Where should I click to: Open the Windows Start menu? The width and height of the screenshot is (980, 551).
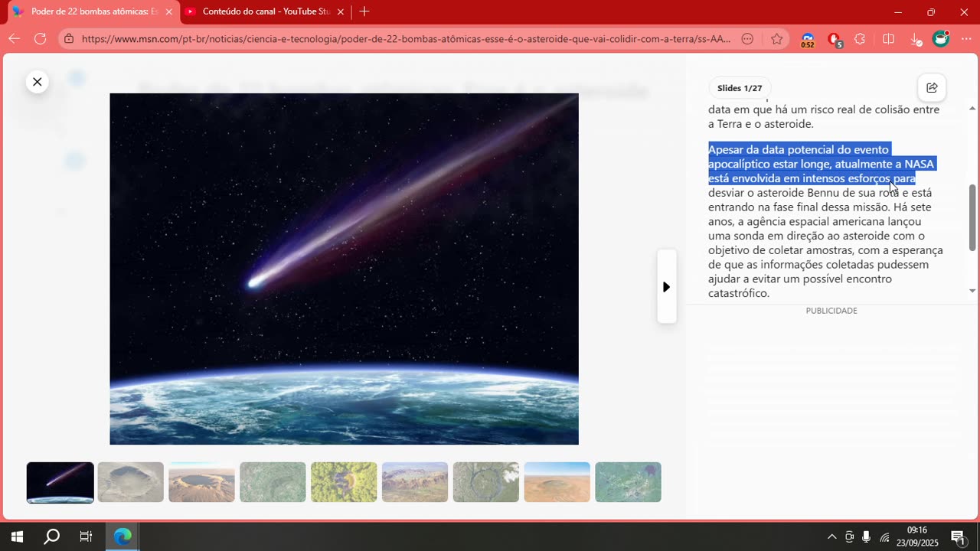17,536
